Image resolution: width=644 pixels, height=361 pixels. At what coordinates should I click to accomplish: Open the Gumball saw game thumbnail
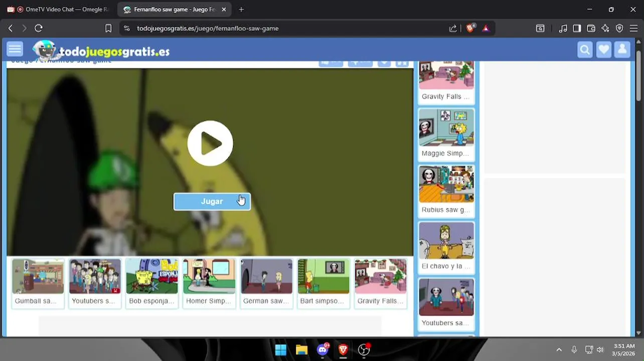pyautogui.click(x=38, y=283)
